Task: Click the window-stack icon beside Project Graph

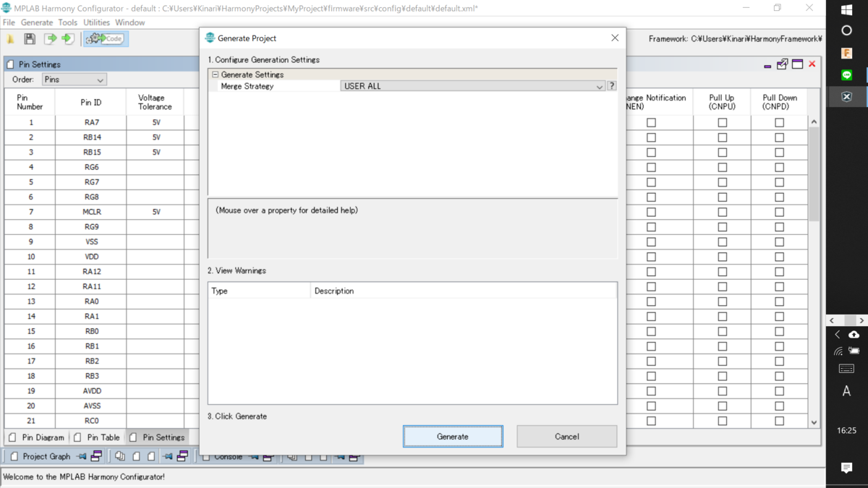Action: pos(96,456)
